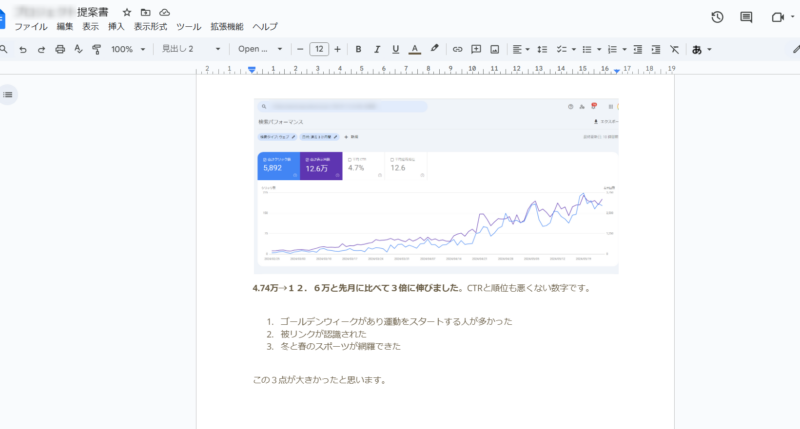Open the 表示 menu
The height and width of the screenshot is (429, 800).
coord(91,27)
